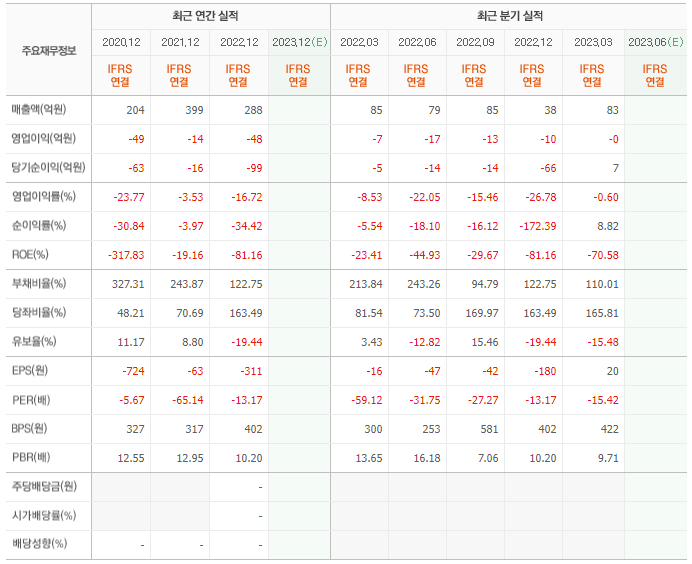Image resolution: width=692 pixels, height=564 pixels.
Task: Click BPS value 422
Action: pos(609,429)
